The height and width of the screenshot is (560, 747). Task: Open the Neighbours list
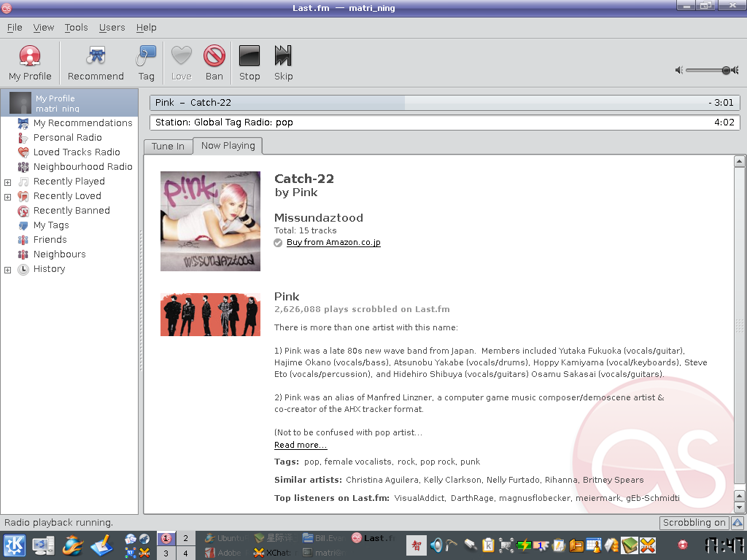[59, 254]
